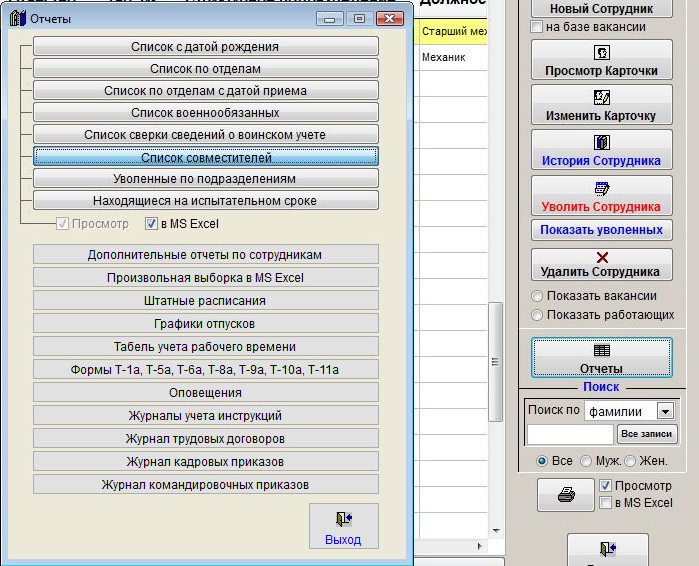Open 'Произвольная выборка в MS Excel'
This screenshot has height=566, width=699.
pyautogui.click(x=206, y=277)
